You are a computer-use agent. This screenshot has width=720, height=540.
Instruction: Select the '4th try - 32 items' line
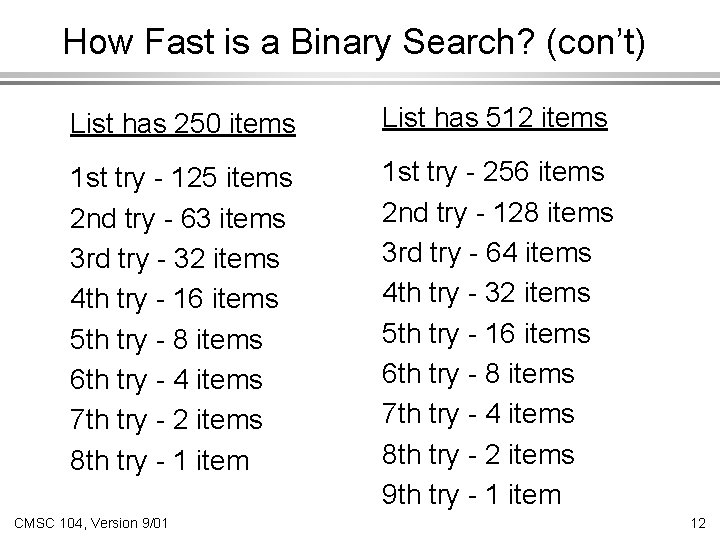(487, 293)
